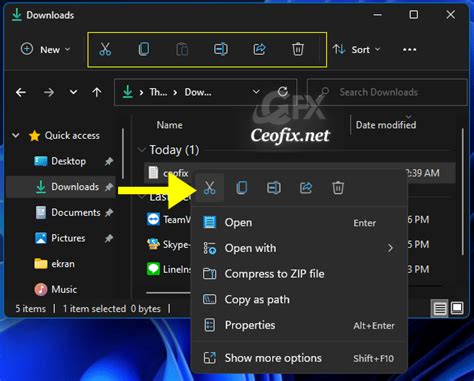
Task: Choose Open in the context menu
Action: point(299,222)
